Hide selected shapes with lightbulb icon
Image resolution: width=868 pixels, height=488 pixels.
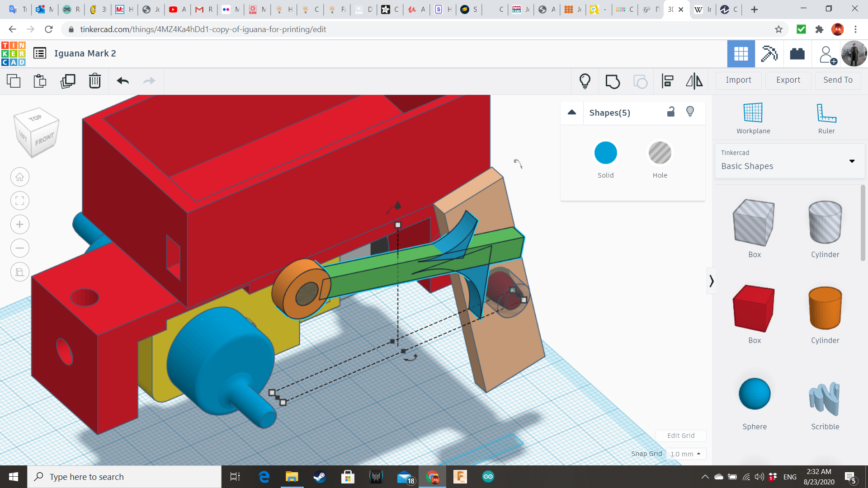pyautogui.click(x=690, y=112)
